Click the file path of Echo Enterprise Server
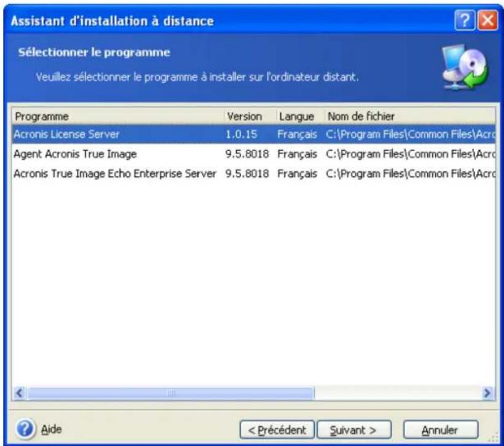This screenshot has width=504, height=446. pos(411,174)
